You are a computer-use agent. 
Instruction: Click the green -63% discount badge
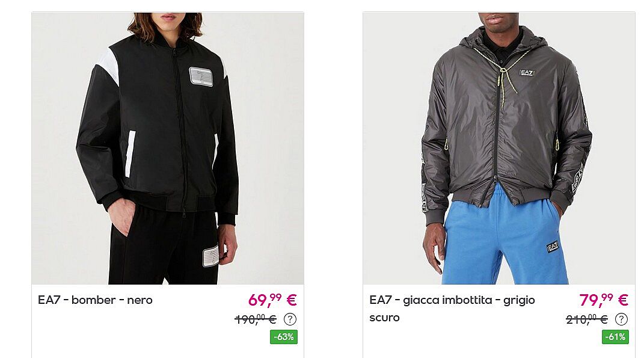pos(284,337)
